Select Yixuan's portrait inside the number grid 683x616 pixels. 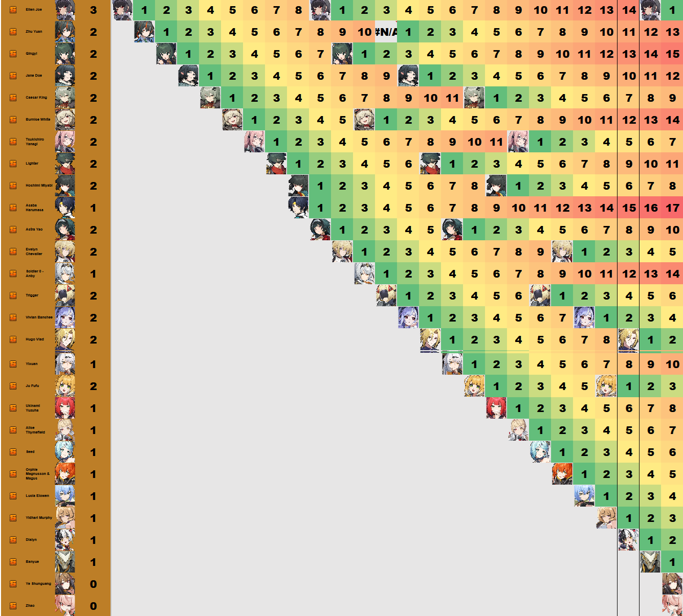click(452, 364)
